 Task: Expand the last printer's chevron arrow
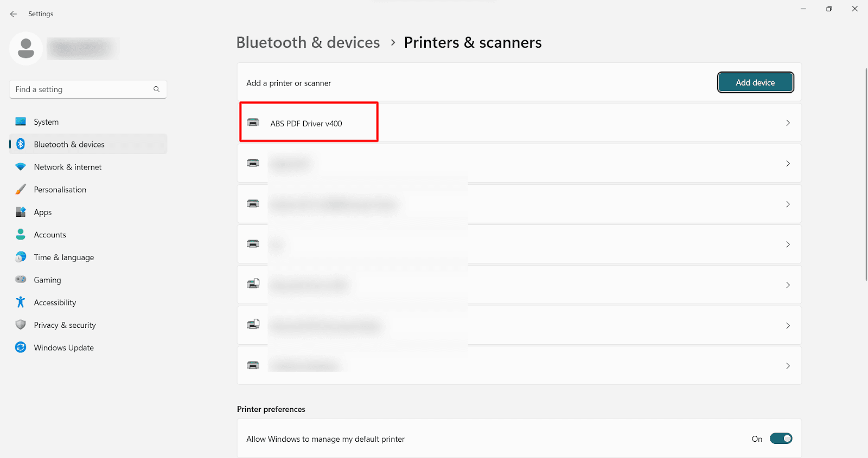click(x=788, y=366)
